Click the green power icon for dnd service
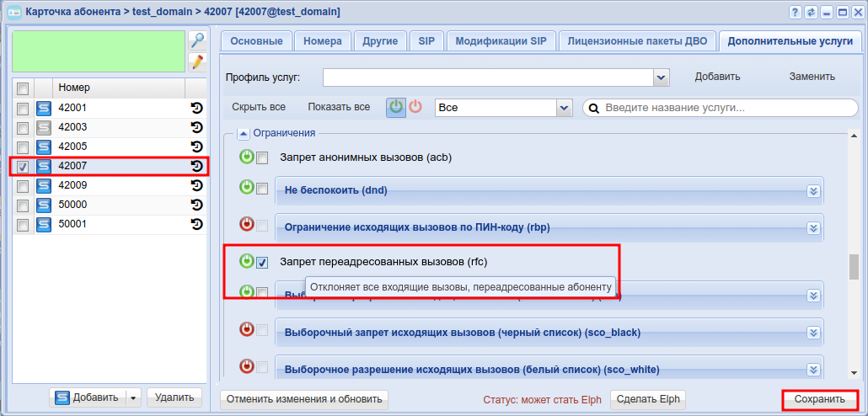 (246, 187)
